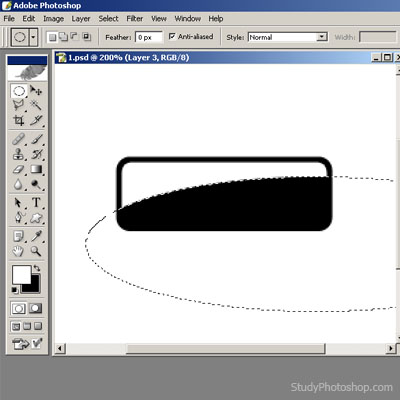The height and width of the screenshot is (400, 400).
Task: Select the Blur tool
Action: (x=19, y=184)
